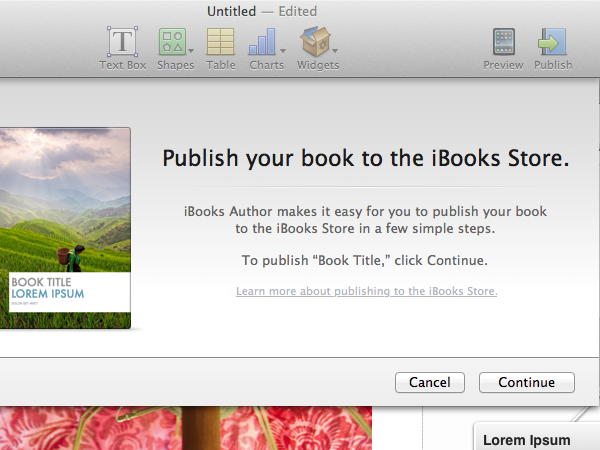This screenshot has height=450, width=600.
Task: Click the Untitled document title
Action: [232, 11]
